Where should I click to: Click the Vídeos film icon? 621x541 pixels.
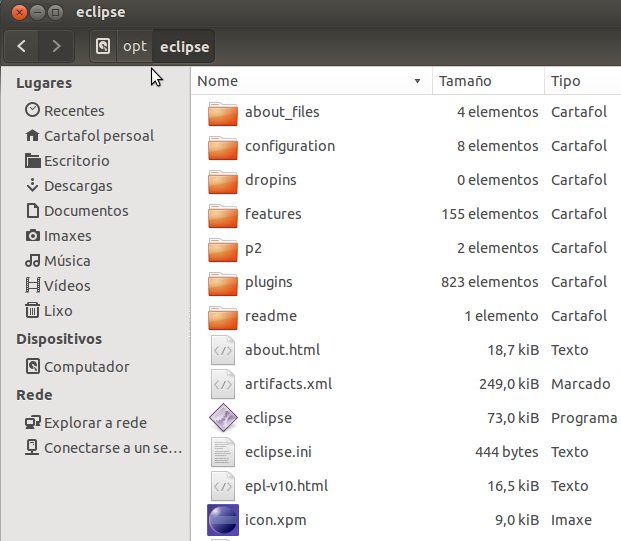pyautogui.click(x=32, y=285)
